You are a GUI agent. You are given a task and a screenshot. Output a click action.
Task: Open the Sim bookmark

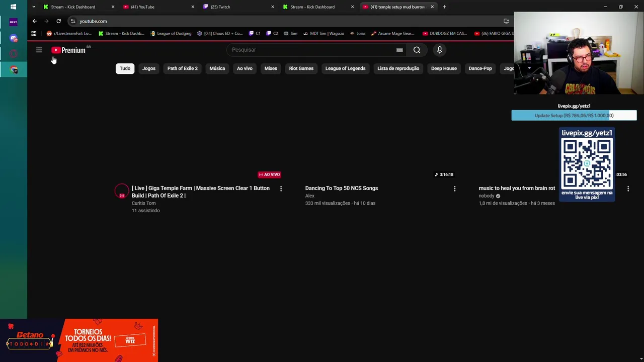point(290,34)
